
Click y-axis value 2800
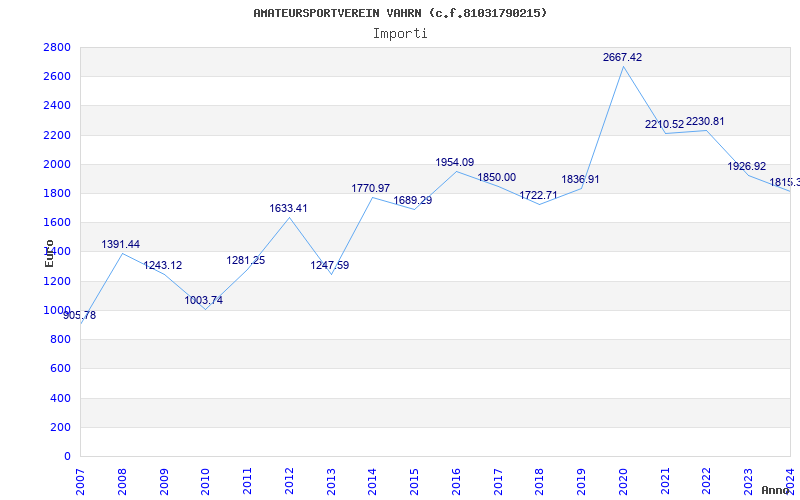pyautogui.click(x=57, y=48)
